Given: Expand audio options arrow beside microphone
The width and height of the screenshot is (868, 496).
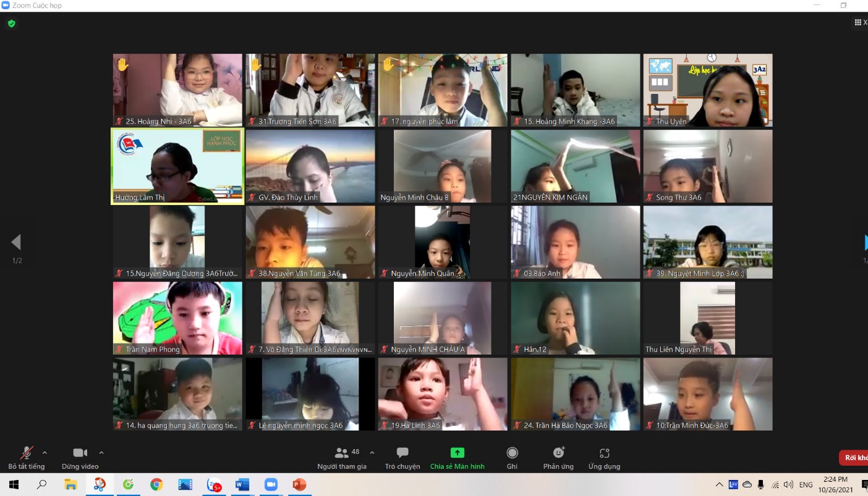Looking at the screenshot, I should (x=45, y=453).
